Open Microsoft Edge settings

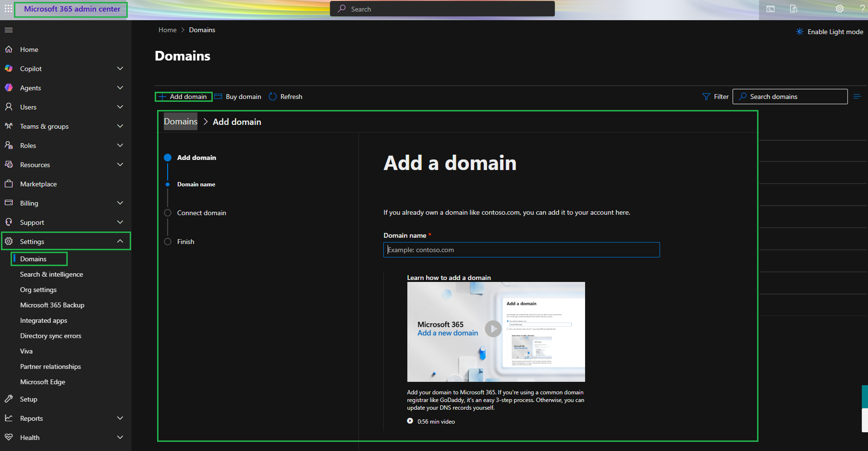click(x=43, y=382)
